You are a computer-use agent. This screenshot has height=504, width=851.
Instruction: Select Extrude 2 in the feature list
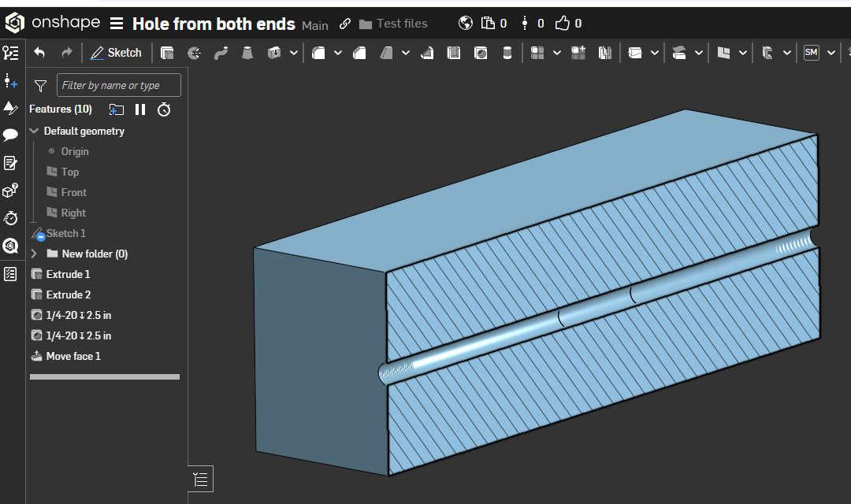pos(68,295)
